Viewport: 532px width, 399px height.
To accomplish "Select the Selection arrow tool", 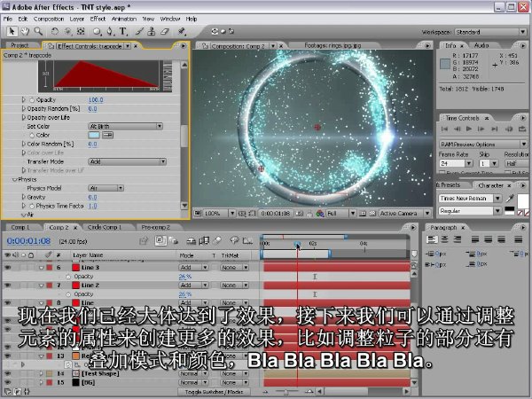I will pyautogui.click(x=12, y=32).
